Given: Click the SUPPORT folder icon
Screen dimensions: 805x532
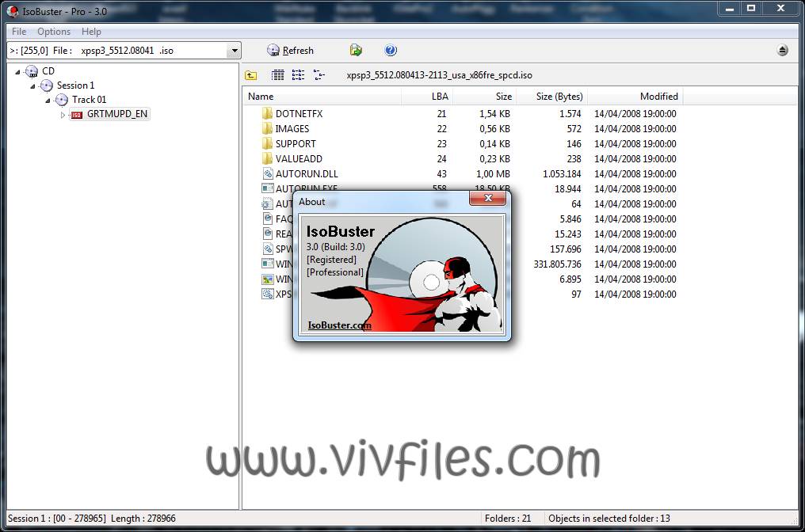Looking at the screenshot, I should [x=267, y=143].
